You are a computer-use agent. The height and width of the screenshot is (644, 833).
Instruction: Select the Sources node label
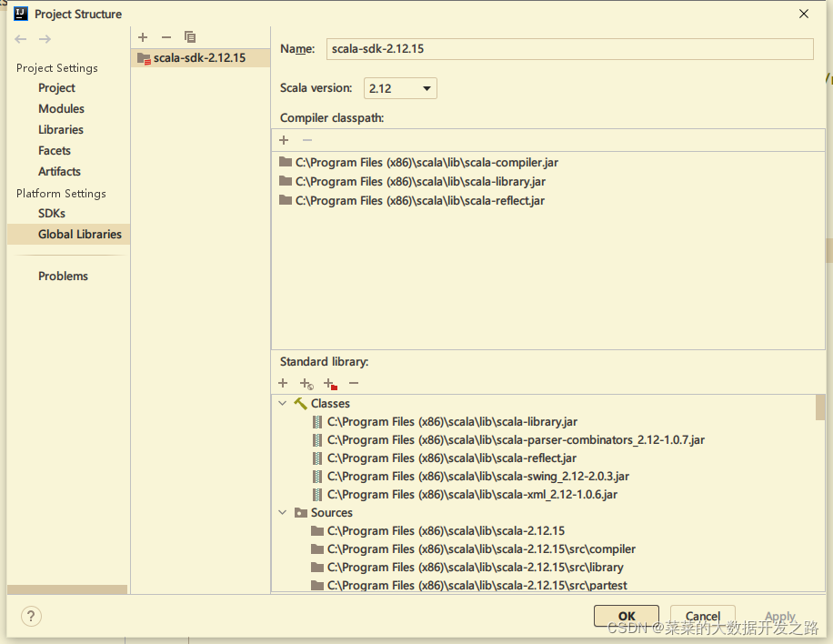(x=332, y=512)
